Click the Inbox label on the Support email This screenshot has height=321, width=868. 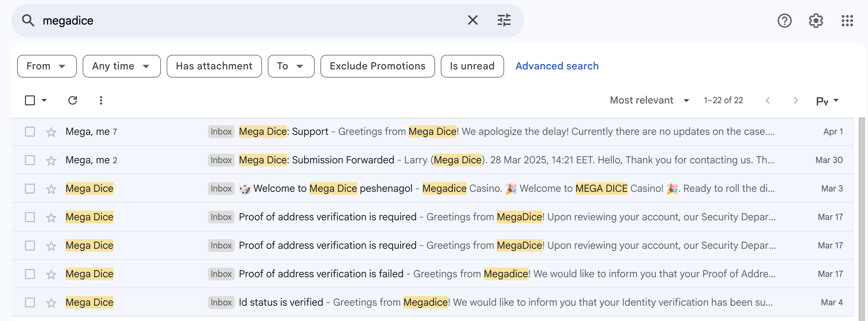[x=221, y=132]
